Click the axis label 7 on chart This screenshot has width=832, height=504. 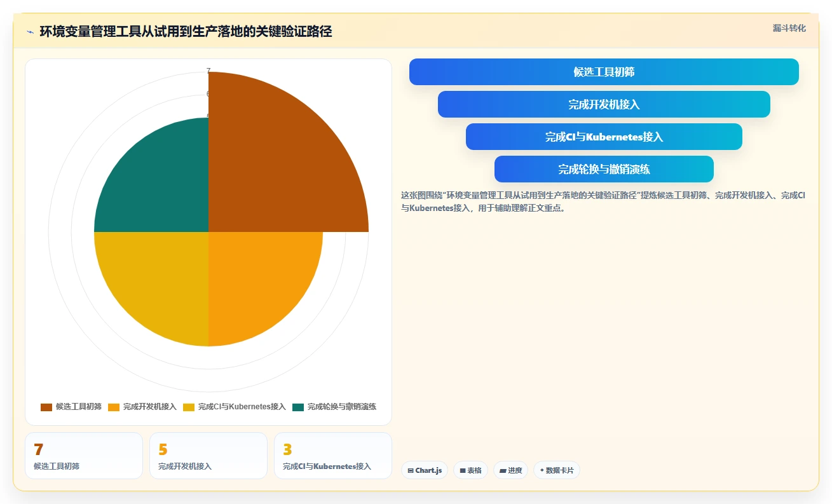point(208,71)
